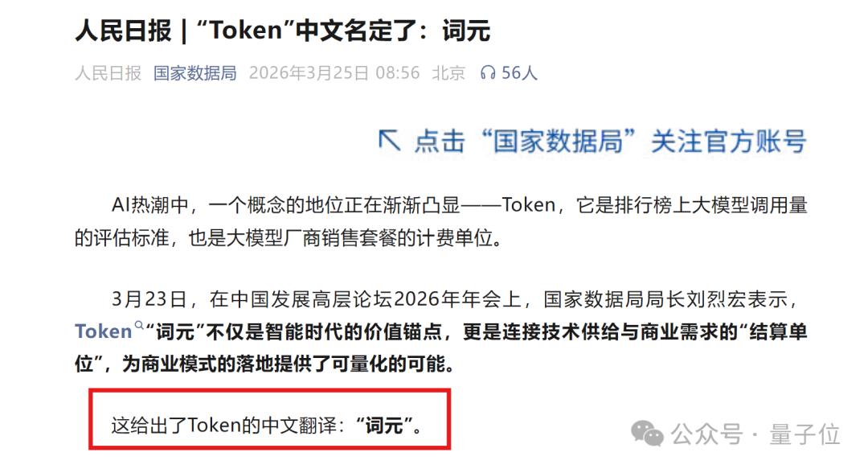
Task: Open the 56人 listener count
Action: (519, 73)
